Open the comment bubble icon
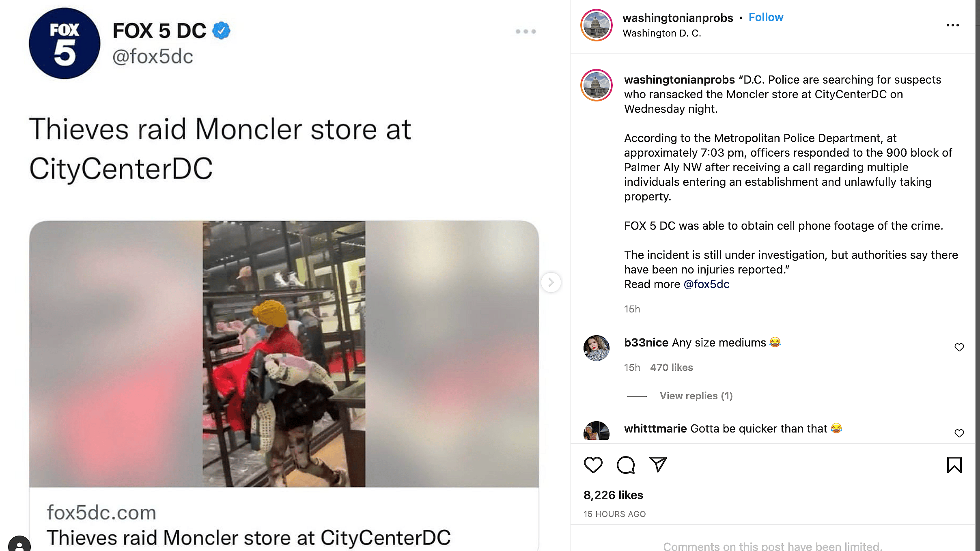 tap(625, 465)
